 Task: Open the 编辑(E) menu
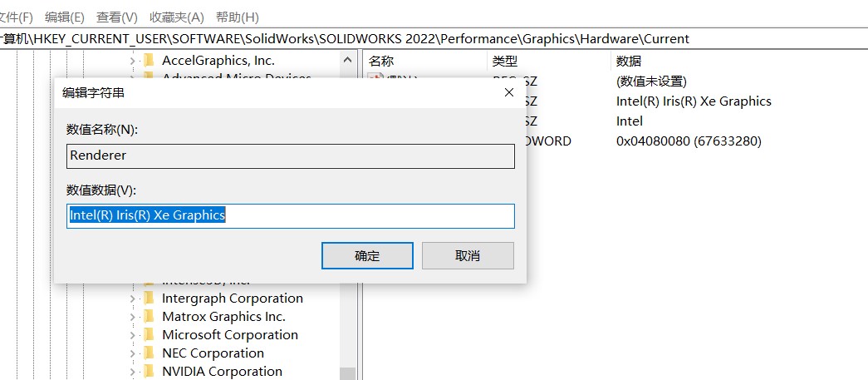pyautogui.click(x=64, y=17)
